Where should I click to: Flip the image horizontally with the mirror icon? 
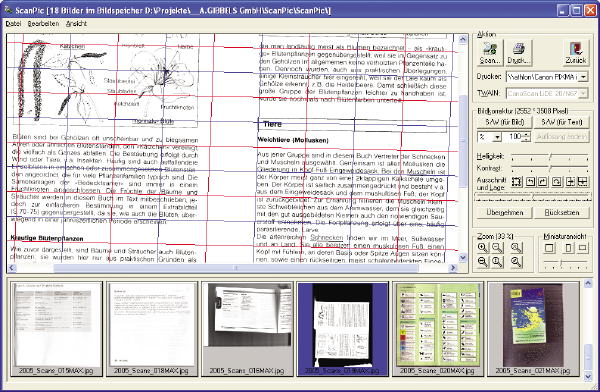click(x=571, y=182)
